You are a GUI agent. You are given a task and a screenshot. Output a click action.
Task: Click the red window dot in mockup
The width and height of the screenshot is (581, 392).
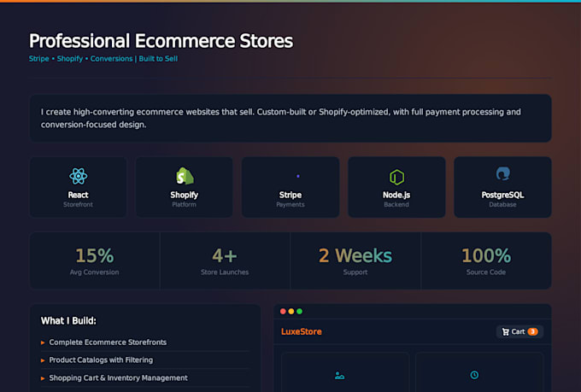(x=283, y=311)
